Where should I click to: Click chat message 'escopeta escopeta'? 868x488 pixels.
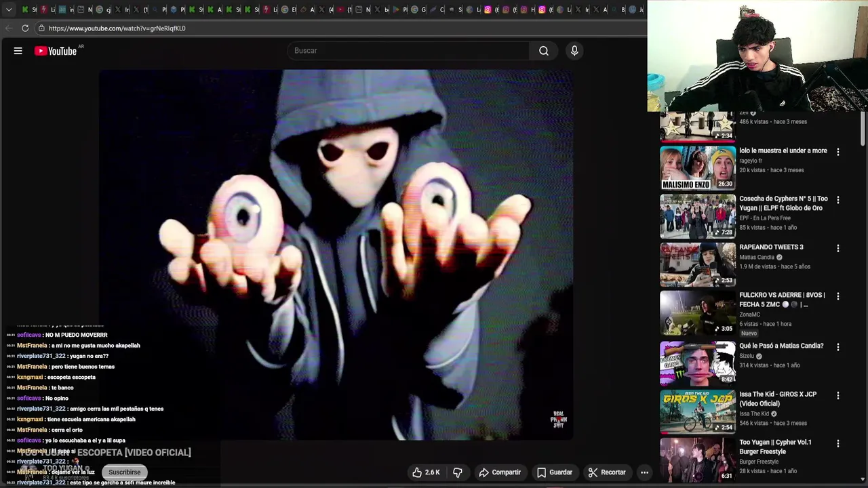[x=71, y=377]
